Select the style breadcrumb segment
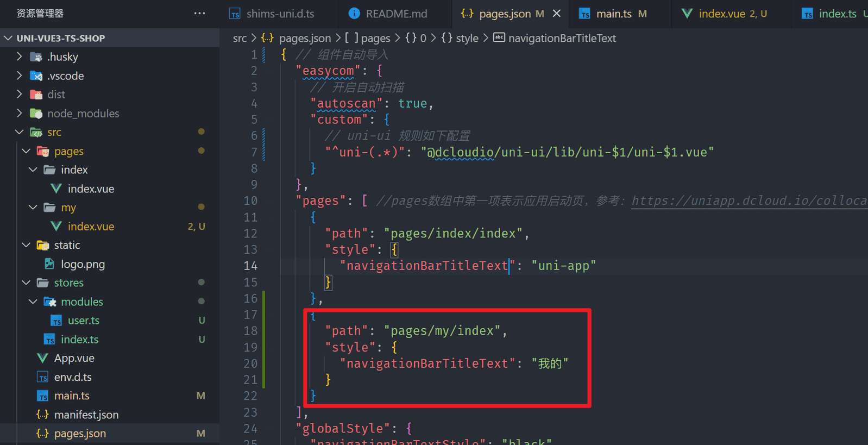 (467, 38)
